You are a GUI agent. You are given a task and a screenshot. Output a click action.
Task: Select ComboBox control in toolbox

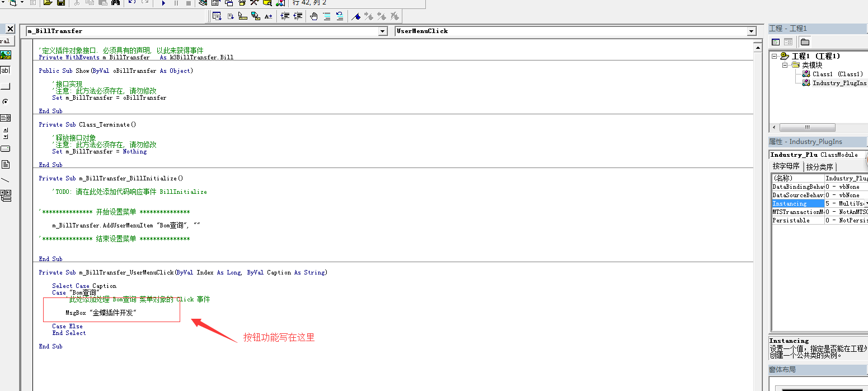point(5,118)
